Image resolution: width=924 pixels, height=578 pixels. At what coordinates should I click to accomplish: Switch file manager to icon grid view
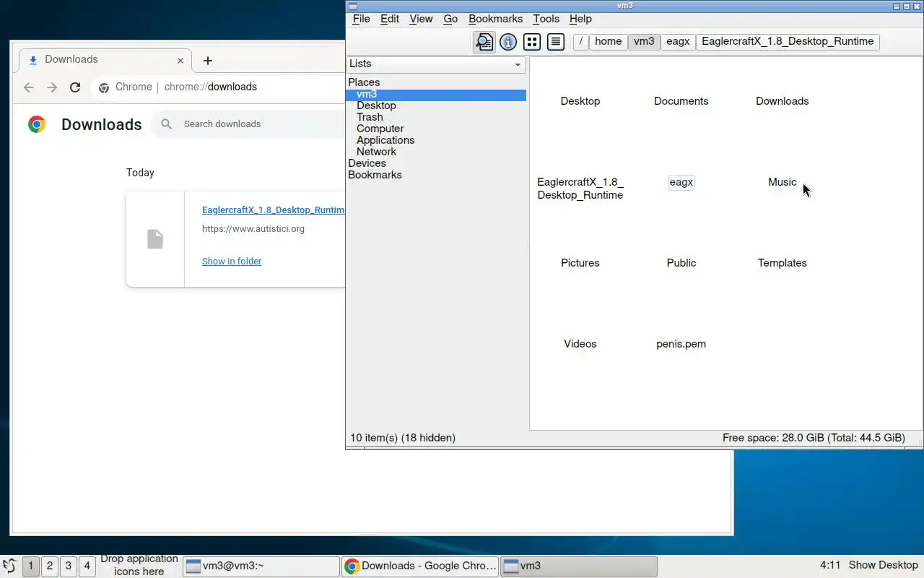(x=532, y=42)
